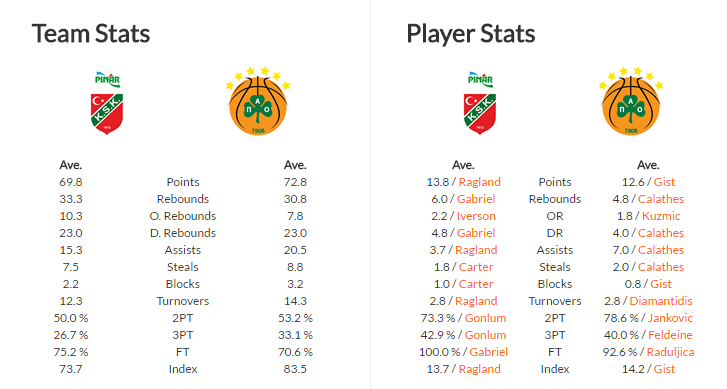727x389 pixels.
Task: Open Calathes link in Assists row
Action: [x=661, y=250]
